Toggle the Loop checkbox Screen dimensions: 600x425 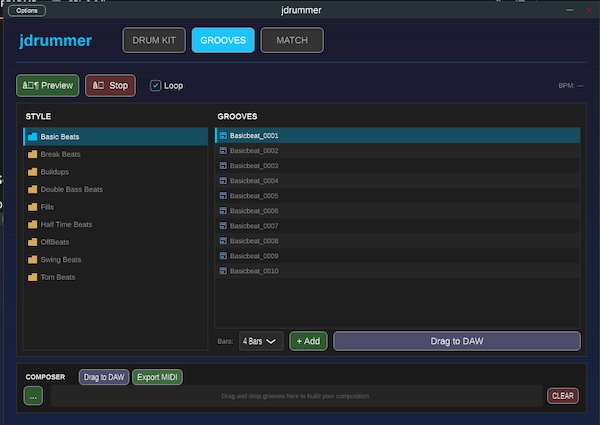155,86
